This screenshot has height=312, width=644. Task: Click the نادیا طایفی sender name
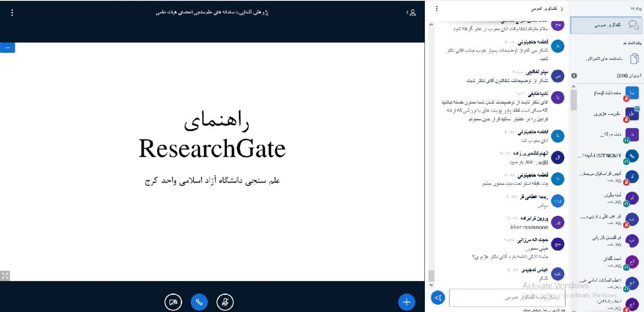click(x=538, y=94)
